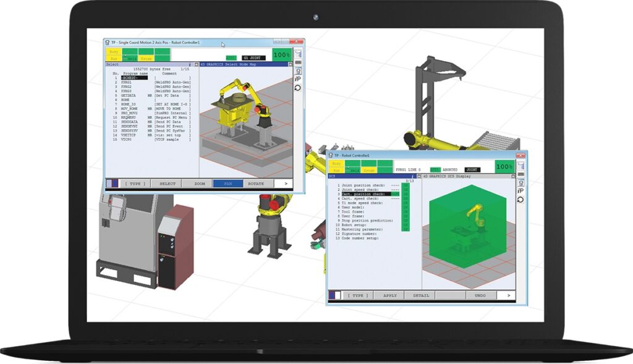Click the iP icon in the Single Coord Motion window
This screenshot has height=364, width=633.
(x=298, y=78)
